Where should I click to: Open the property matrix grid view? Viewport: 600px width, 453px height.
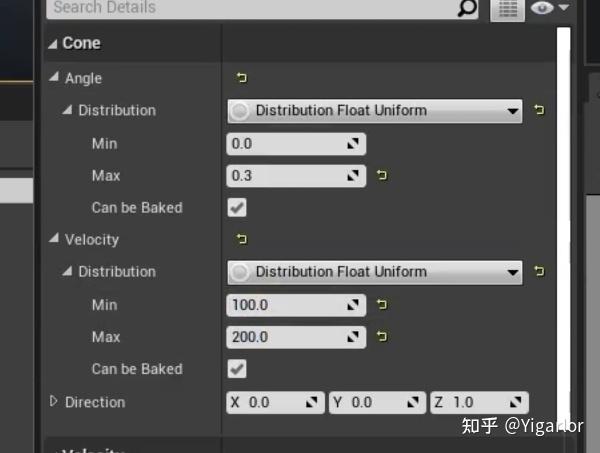coord(507,9)
